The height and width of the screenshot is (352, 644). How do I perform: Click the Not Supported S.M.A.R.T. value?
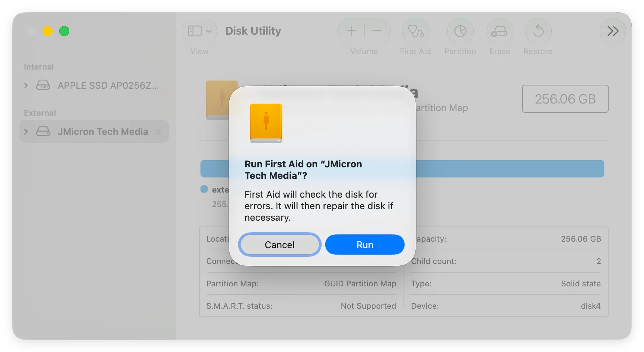(x=368, y=306)
